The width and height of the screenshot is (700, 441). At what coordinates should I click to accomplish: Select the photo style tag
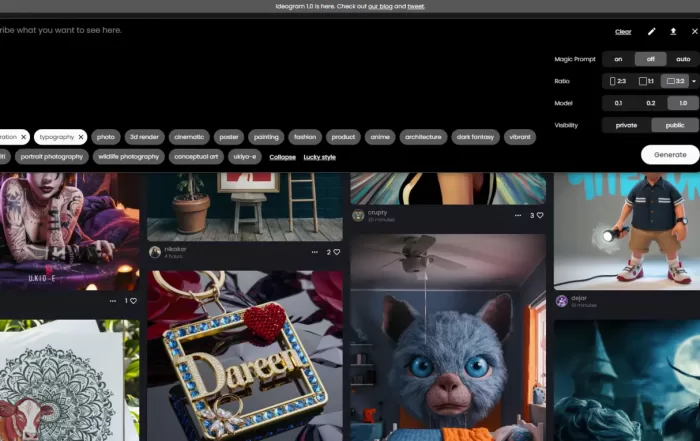[x=106, y=137]
